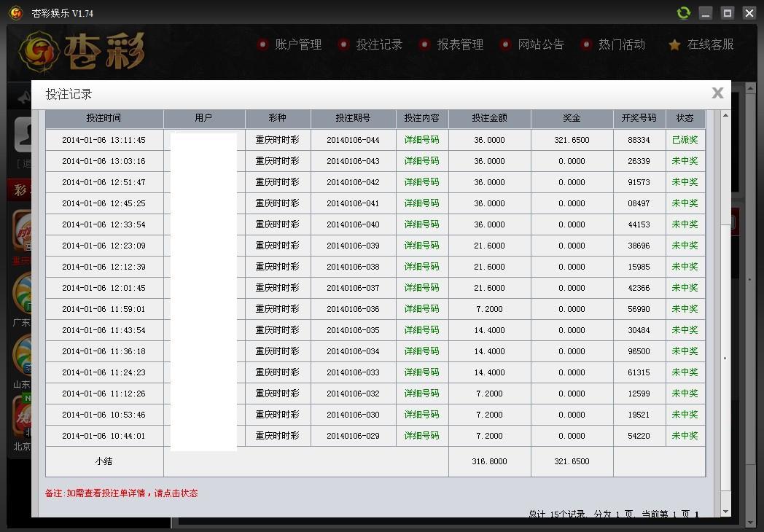Close the 投注记录 dialog
The width and height of the screenshot is (764, 532).
point(717,93)
